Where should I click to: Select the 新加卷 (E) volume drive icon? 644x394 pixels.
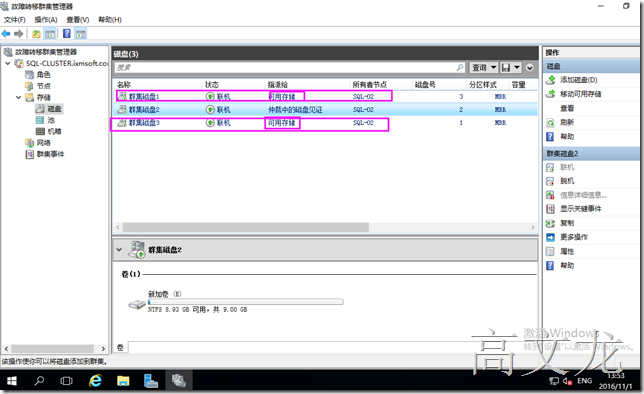click(x=137, y=304)
